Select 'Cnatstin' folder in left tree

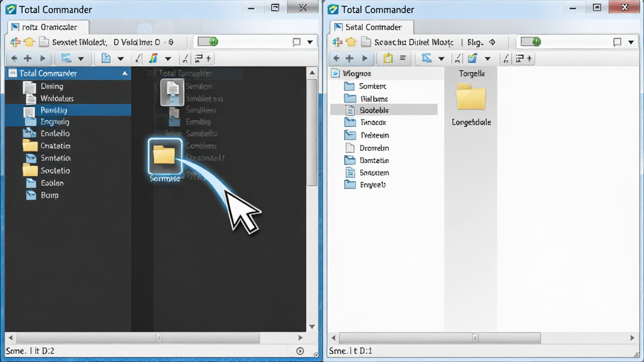coord(55,146)
